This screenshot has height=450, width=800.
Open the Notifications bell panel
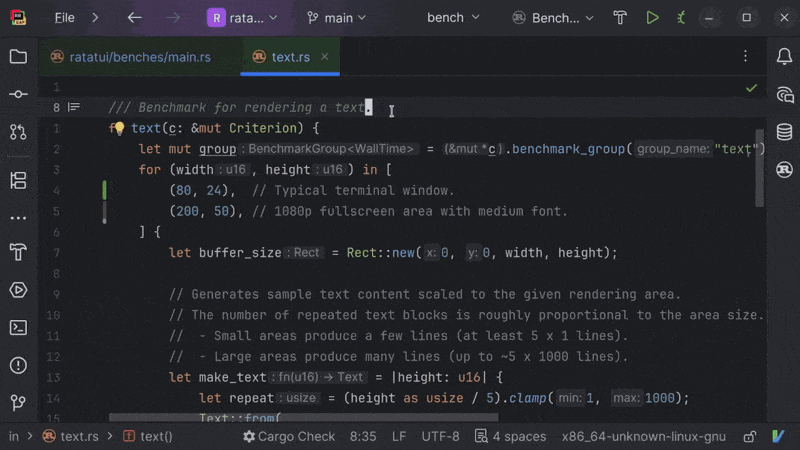pyautogui.click(x=784, y=57)
